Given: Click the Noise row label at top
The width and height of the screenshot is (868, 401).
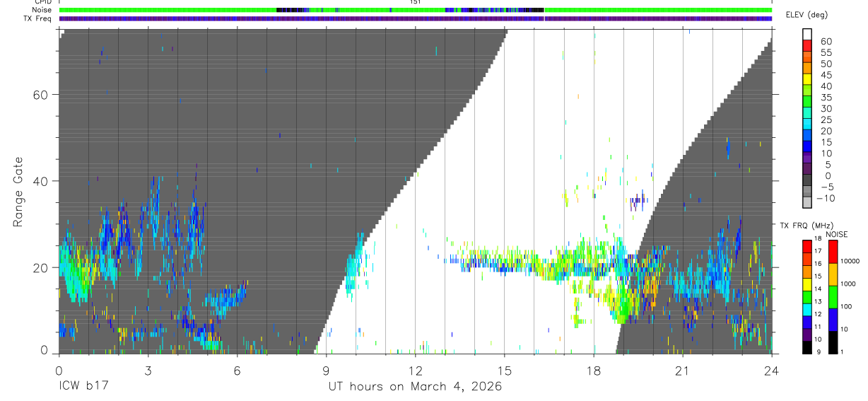Looking at the screenshot, I should pos(42,10).
